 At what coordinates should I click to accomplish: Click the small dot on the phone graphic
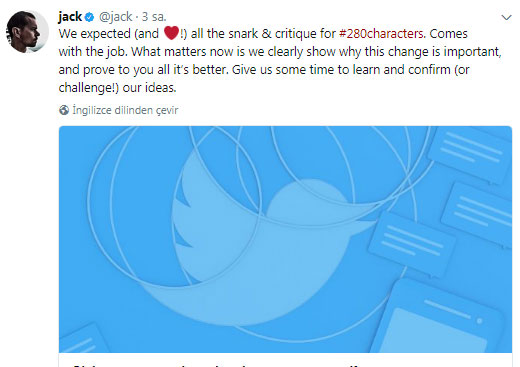[x=479, y=321]
